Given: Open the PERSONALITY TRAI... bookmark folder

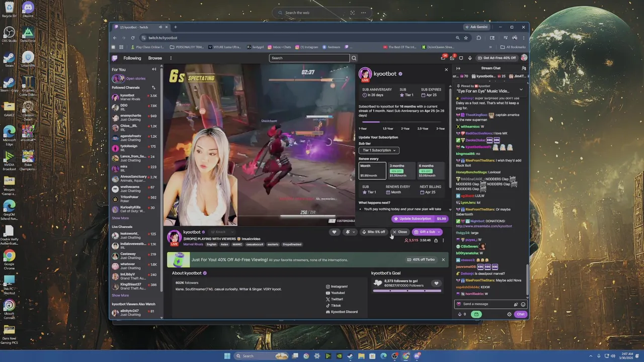Looking at the screenshot, I should (x=187, y=47).
